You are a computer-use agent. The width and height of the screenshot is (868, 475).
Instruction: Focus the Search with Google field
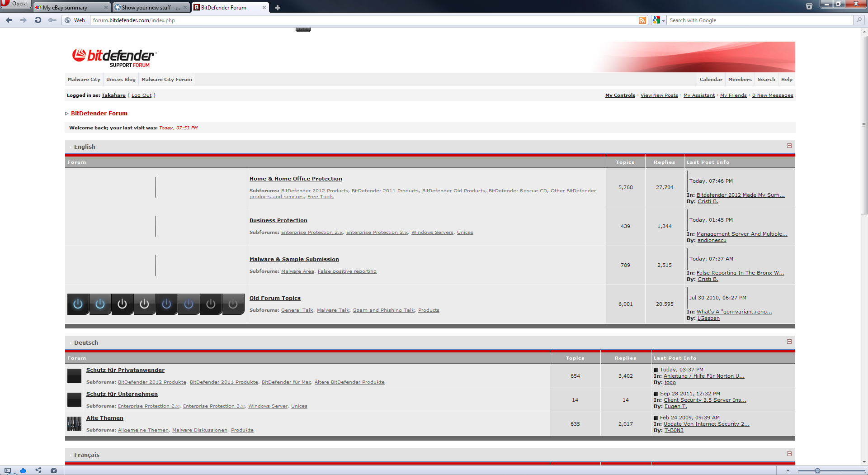pyautogui.click(x=759, y=20)
